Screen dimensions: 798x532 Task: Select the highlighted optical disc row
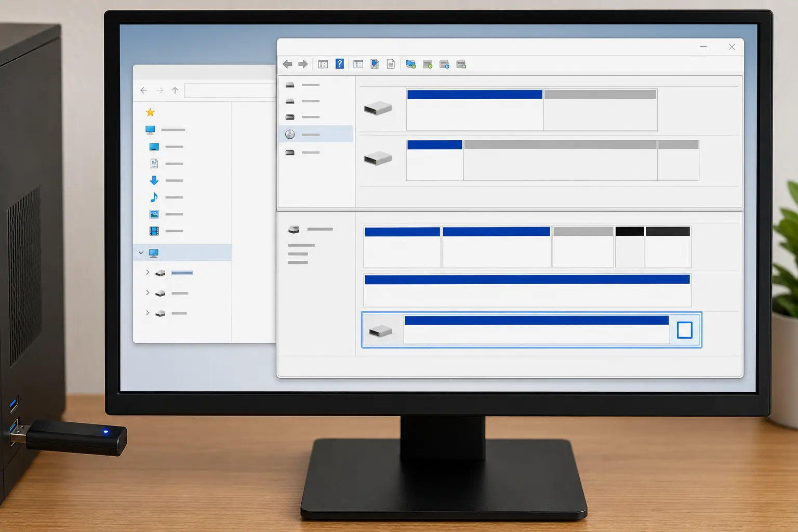(316, 135)
